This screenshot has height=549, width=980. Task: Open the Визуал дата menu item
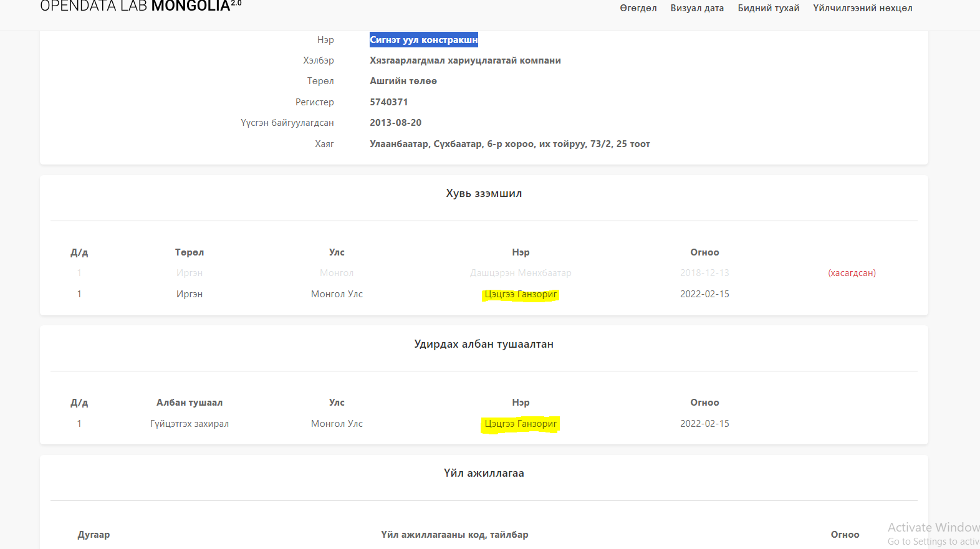[697, 8]
